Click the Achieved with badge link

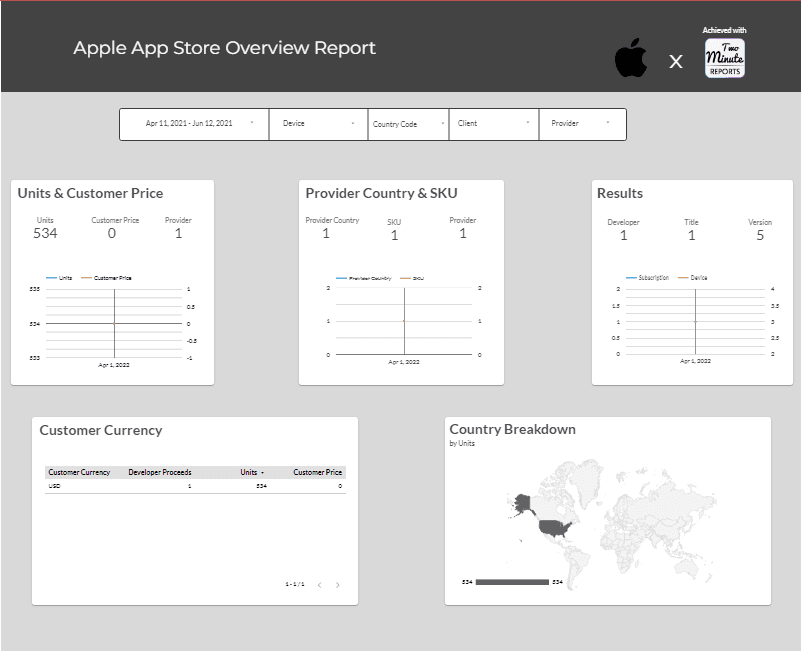coord(723,28)
